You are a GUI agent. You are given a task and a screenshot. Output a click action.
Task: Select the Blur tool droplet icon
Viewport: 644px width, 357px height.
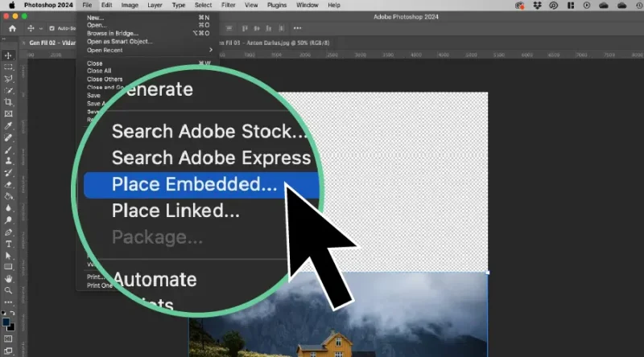click(x=8, y=208)
